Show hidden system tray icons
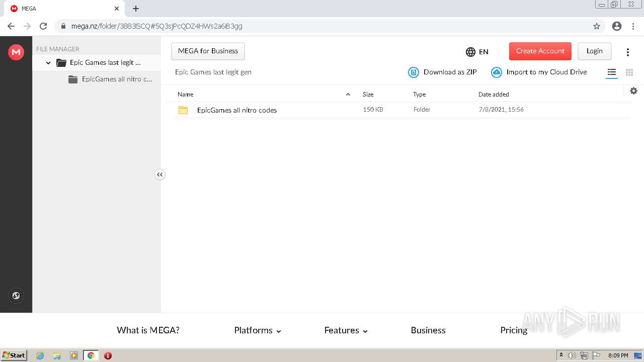Screen dimensions: 644x362 pyautogui.click(x=561, y=355)
